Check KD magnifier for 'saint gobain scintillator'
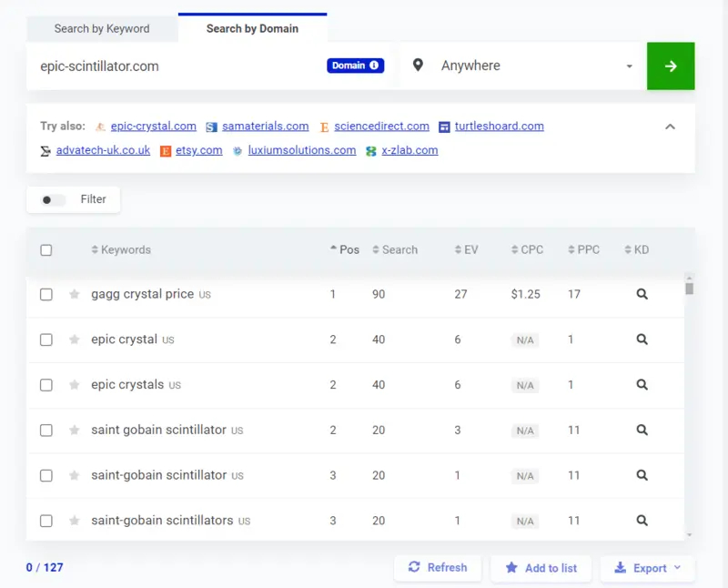The width and height of the screenshot is (728, 588). tap(642, 431)
